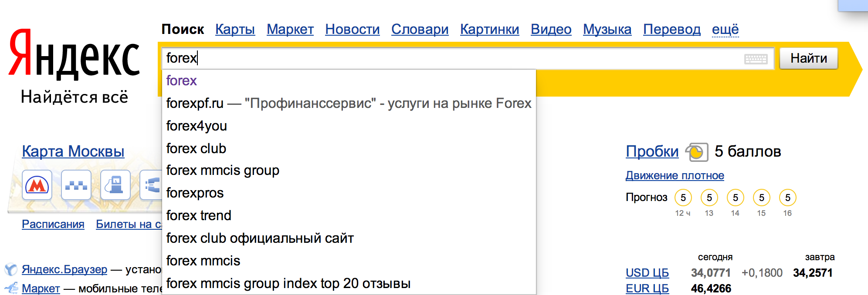Open the Видео service tab
Screen dimensions: 868x295
(551, 29)
